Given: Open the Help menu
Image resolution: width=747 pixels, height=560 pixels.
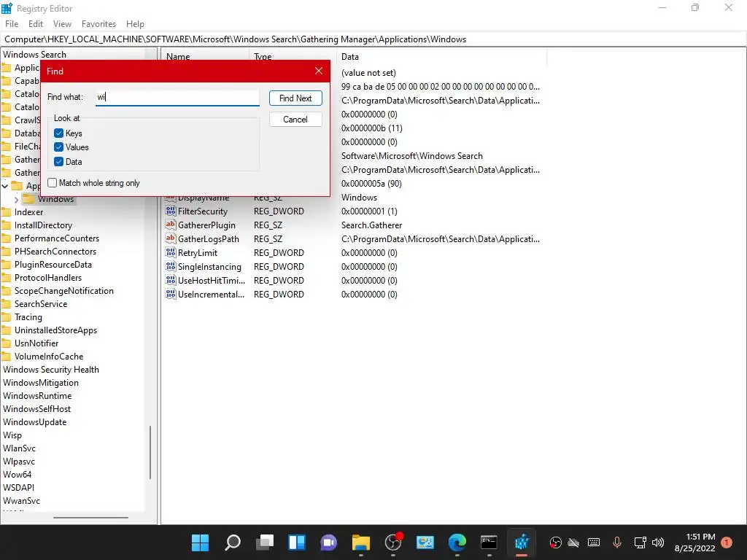Looking at the screenshot, I should (135, 24).
